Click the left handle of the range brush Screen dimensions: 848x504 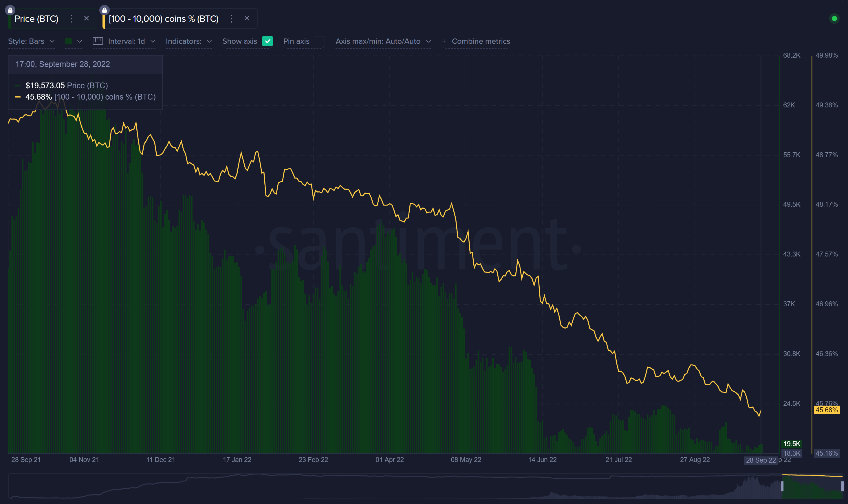[782, 486]
